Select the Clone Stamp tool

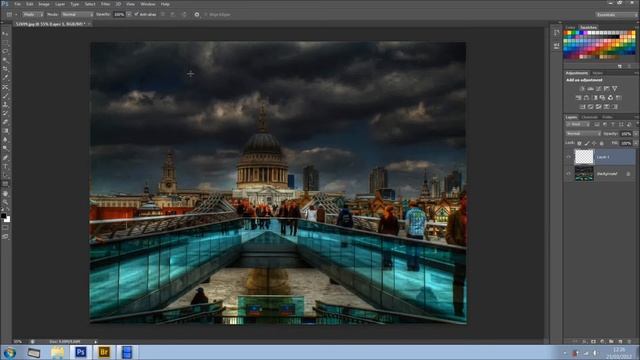pos(5,104)
